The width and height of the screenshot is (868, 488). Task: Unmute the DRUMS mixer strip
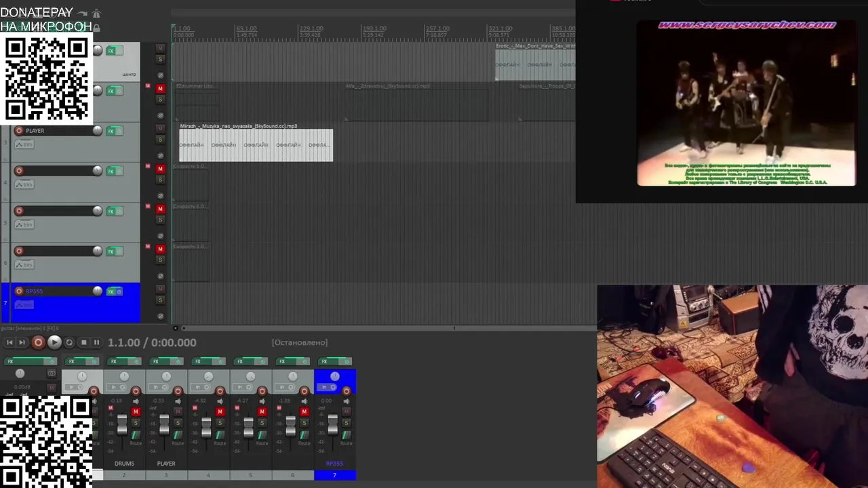pos(136,412)
